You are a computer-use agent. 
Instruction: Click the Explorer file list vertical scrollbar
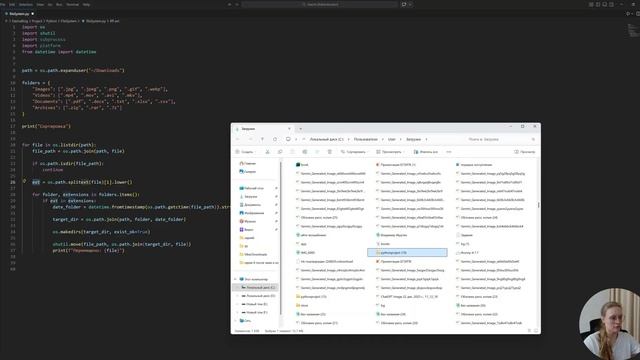click(x=538, y=205)
